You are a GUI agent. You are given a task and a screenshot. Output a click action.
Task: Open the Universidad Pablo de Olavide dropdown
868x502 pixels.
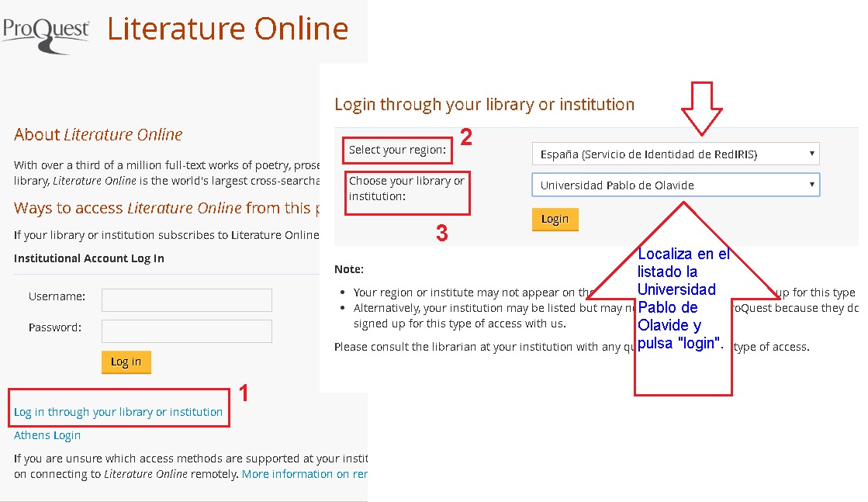675,185
